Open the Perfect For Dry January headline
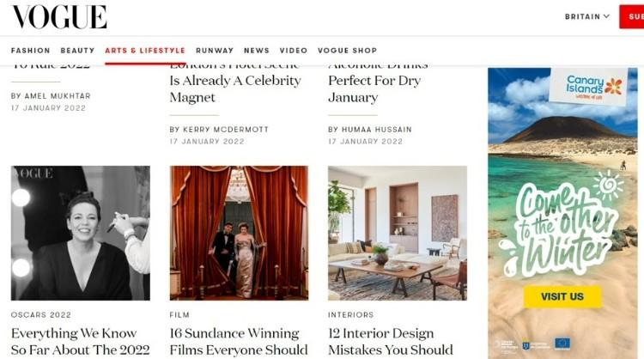The height and width of the screenshot is (359, 644). (x=374, y=81)
